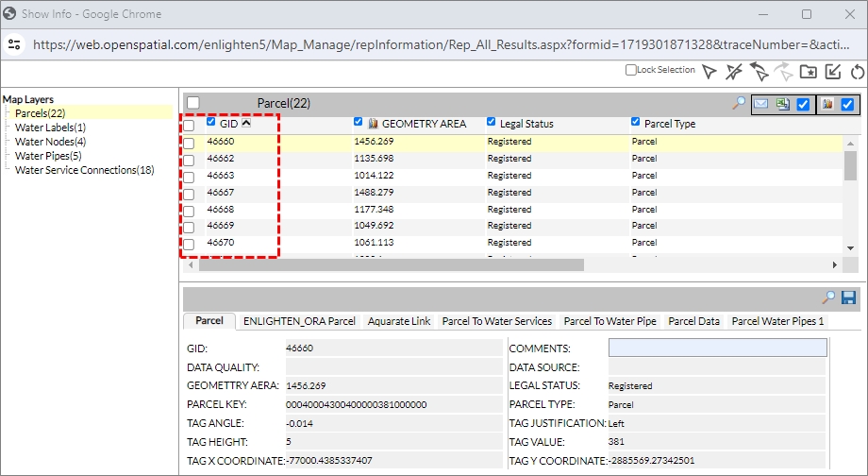Image resolution: width=868 pixels, height=476 pixels.
Task: Select Water Pipes(5) in Map Layers
Action: pos(48,156)
